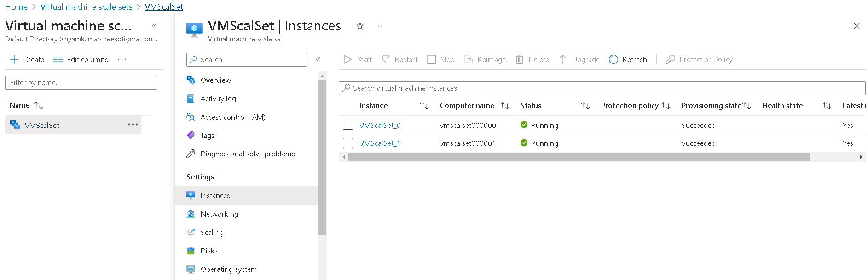This screenshot has width=868, height=280.
Task: Check the VMScalSet_1 row checkbox
Action: [x=348, y=143]
